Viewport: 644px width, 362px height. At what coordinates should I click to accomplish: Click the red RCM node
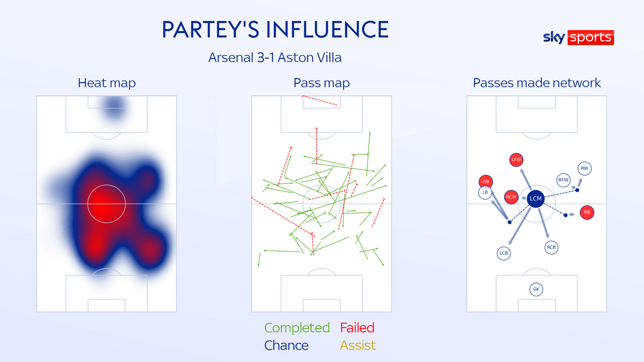[511, 197]
